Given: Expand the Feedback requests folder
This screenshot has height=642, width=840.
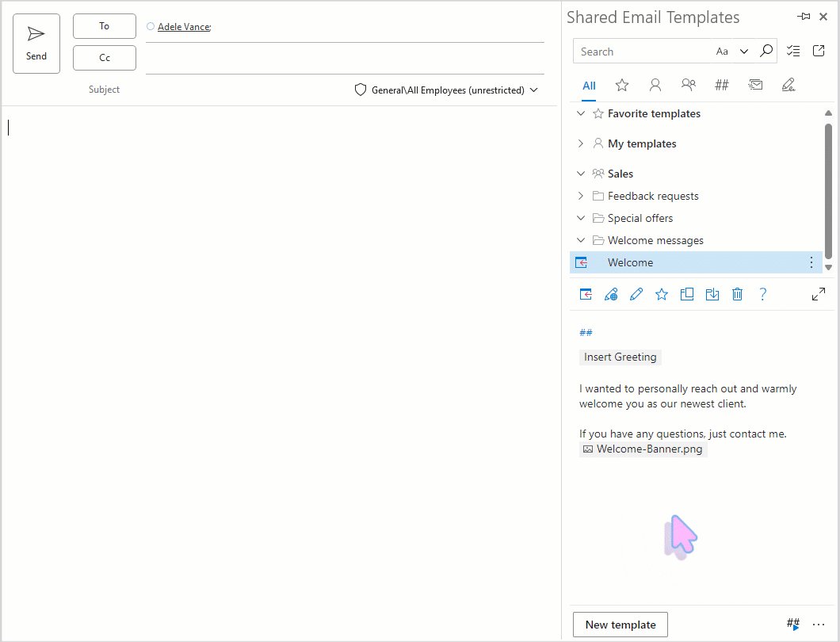Looking at the screenshot, I should (x=581, y=196).
